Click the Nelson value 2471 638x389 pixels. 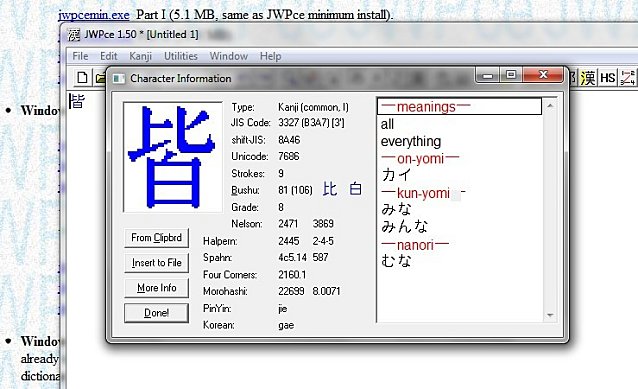[x=288, y=224]
